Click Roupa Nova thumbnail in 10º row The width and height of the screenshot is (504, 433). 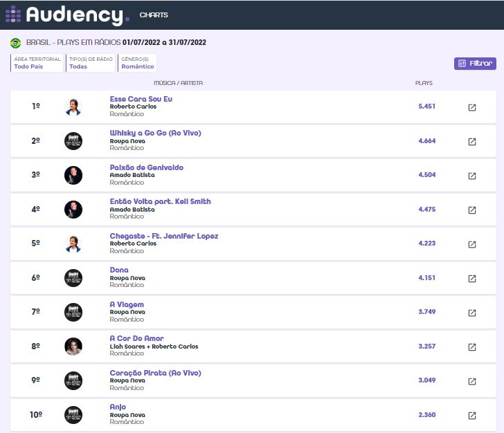pos(73,415)
